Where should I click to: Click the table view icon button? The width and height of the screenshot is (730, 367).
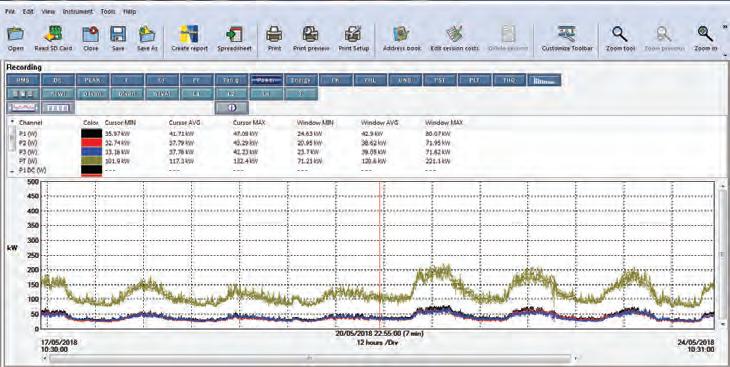pos(58,108)
